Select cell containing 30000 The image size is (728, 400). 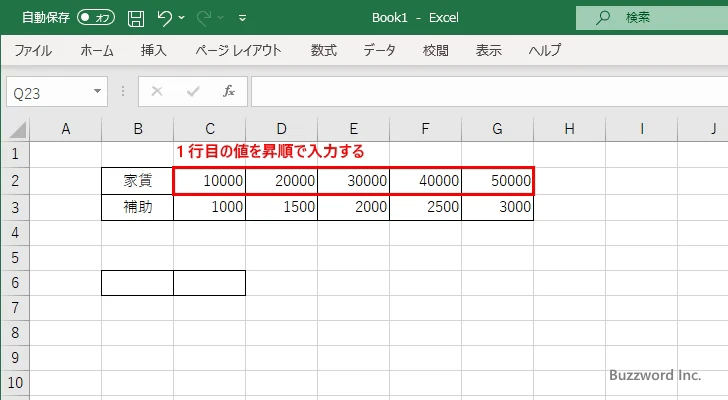353,181
